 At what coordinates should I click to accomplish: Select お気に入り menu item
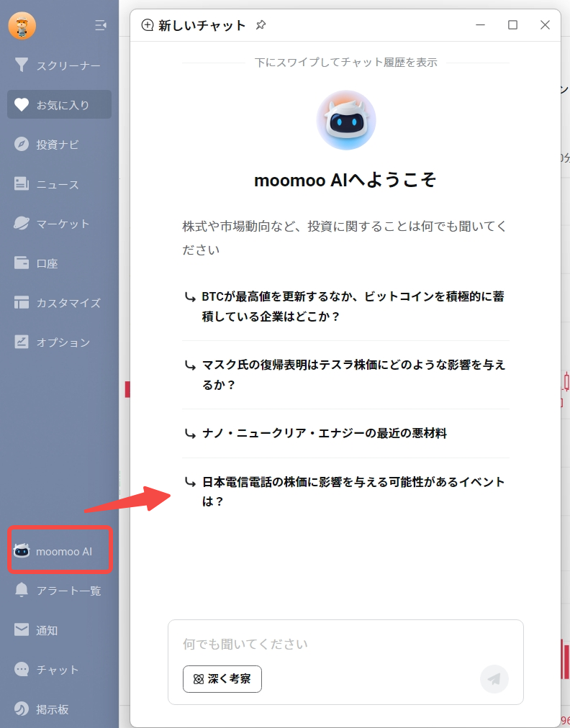[60, 104]
